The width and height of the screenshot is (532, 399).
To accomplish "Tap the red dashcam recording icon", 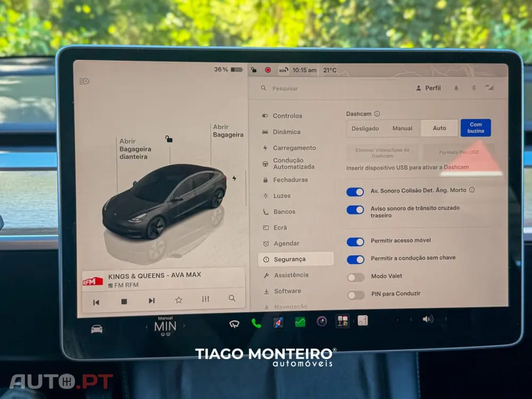I will (268, 70).
